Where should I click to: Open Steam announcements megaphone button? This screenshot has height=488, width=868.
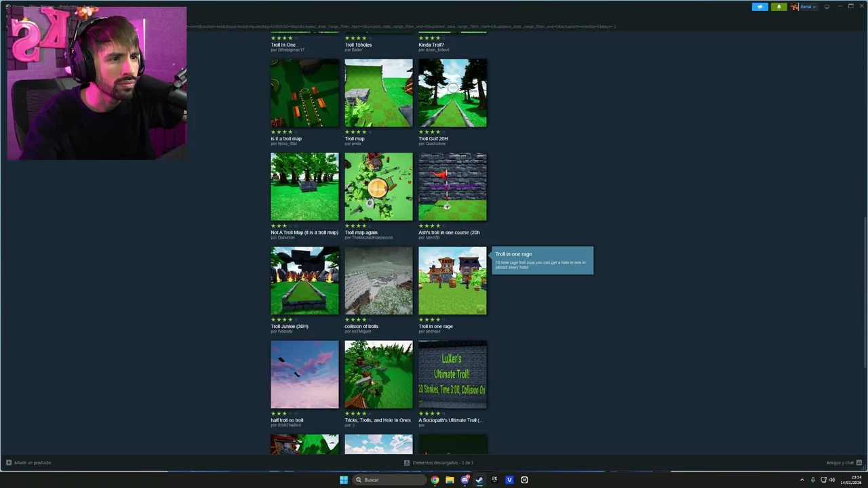759,7
